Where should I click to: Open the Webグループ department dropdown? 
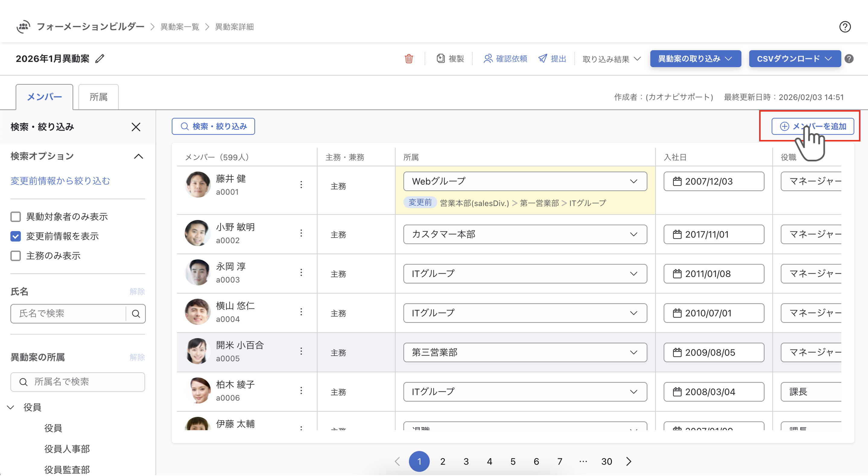pos(525,181)
